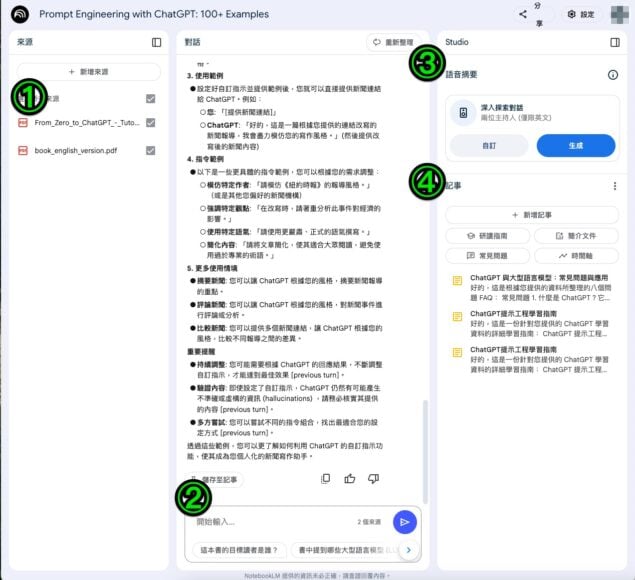The height and width of the screenshot is (580, 635).
Task: Collapse the 來源 panel with its sidebar icon
Action: pyautogui.click(x=156, y=43)
